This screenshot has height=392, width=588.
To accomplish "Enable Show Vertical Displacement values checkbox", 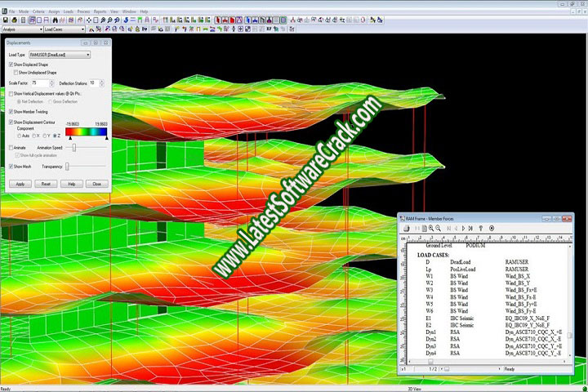I will [x=11, y=94].
